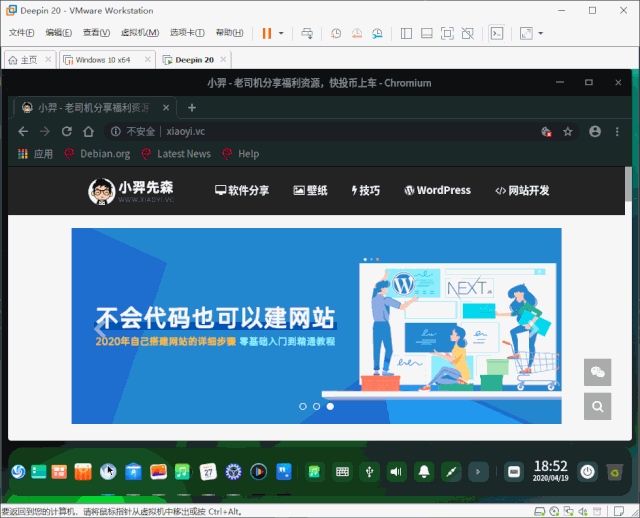Click the 小羿先森 site logo
640x518 pixels.
[x=131, y=191]
